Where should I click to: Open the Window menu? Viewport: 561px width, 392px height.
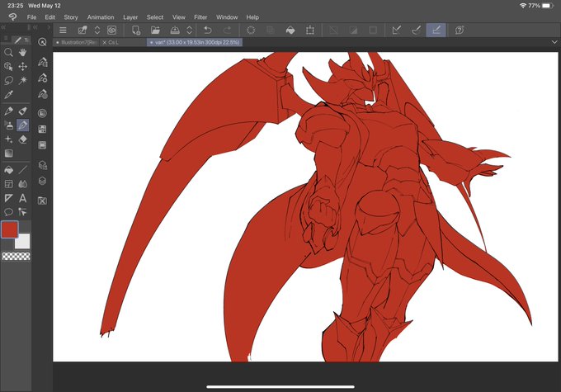pyautogui.click(x=227, y=17)
